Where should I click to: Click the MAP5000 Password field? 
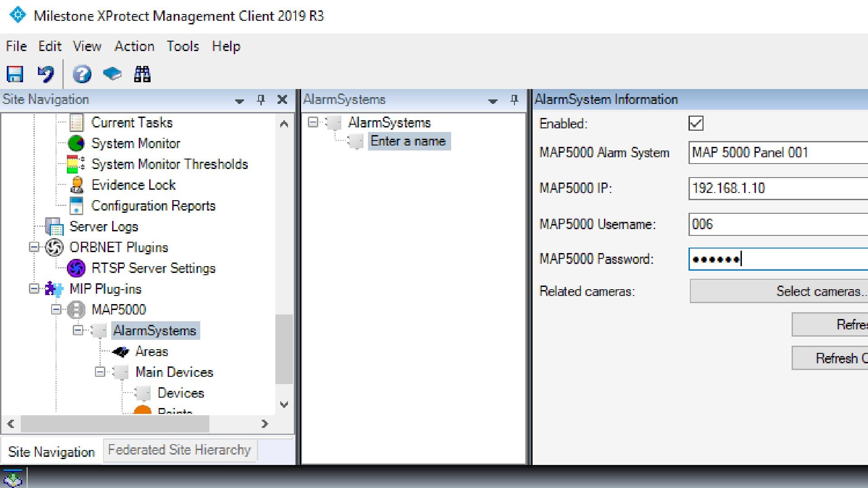[778, 259]
